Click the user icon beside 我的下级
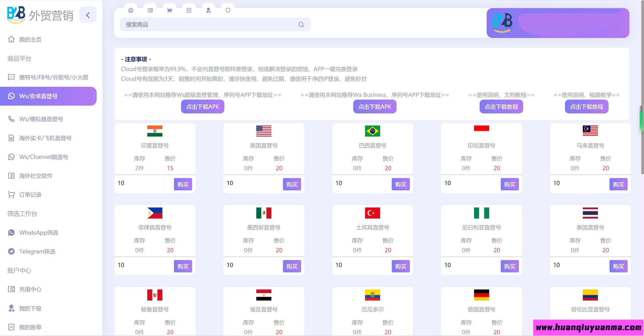The image size is (644, 336). point(11,308)
